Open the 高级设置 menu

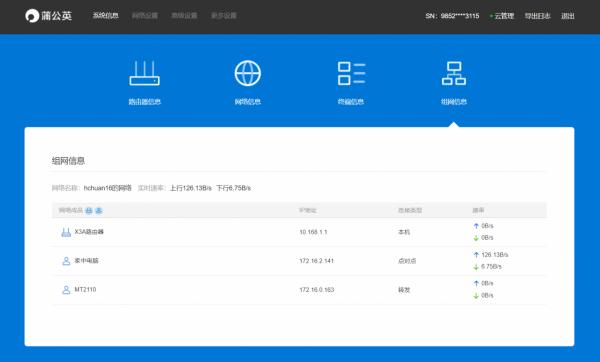point(184,16)
